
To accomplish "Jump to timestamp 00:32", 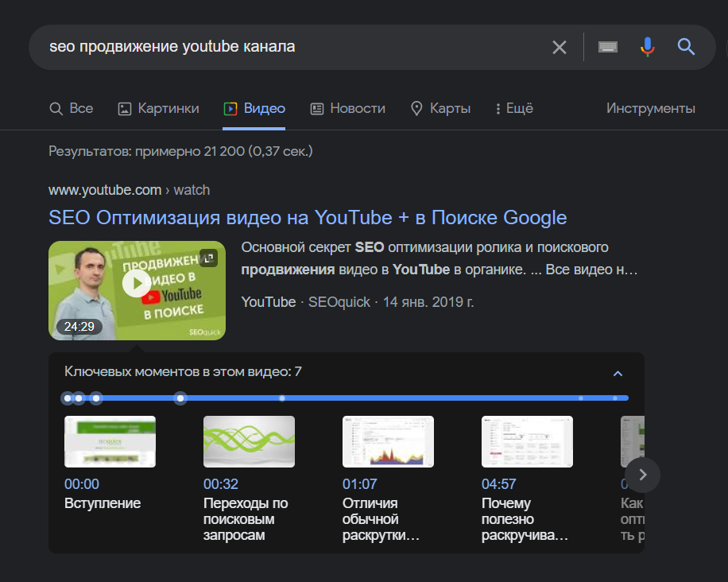I will tap(220, 484).
